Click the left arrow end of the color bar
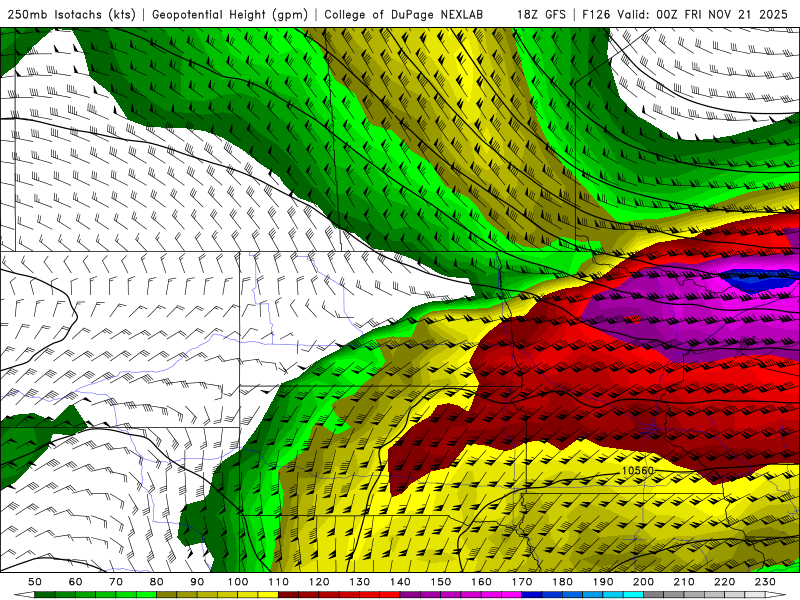This screenshot has height=600, width=800. click(x=24, y=595)
